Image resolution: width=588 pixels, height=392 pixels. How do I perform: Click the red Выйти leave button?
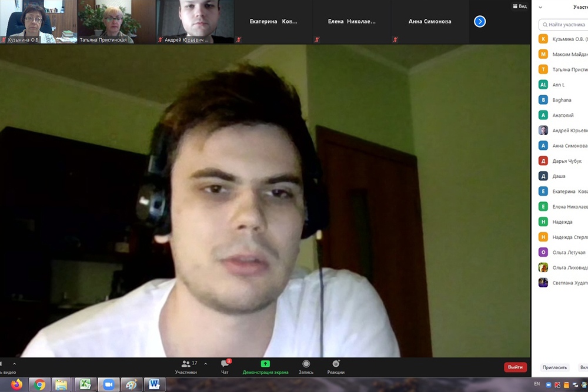(x=515, y=367)
